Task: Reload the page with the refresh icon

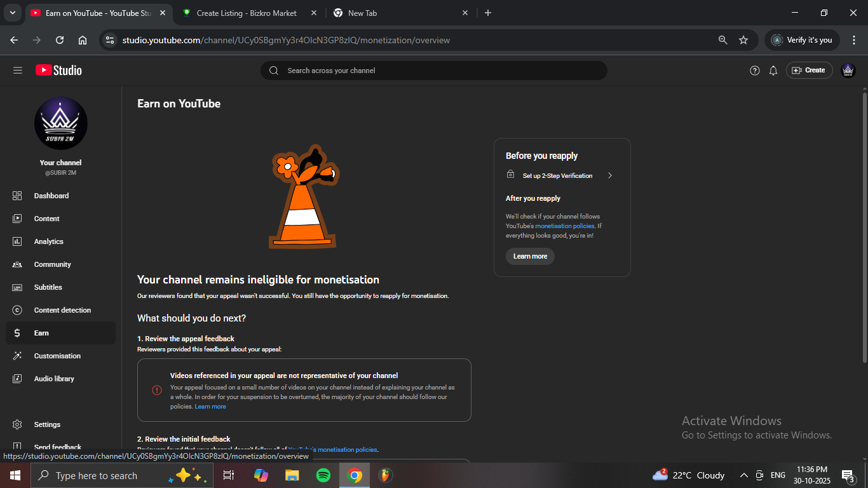Action: [x=60, y=40]
